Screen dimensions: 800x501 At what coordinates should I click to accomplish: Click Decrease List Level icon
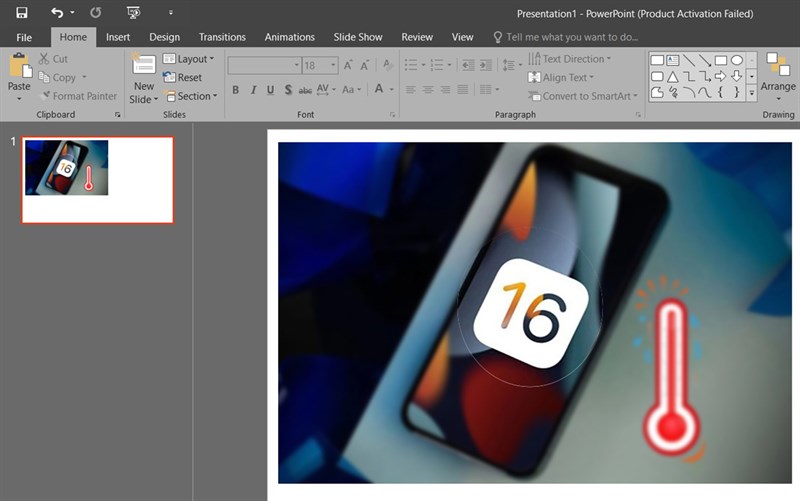click(x=468, y=65)
